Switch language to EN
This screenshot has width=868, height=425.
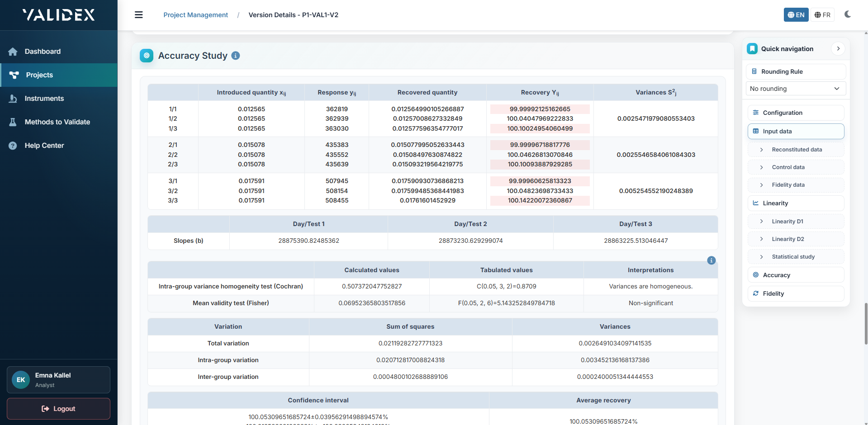[x=796, y=15]
